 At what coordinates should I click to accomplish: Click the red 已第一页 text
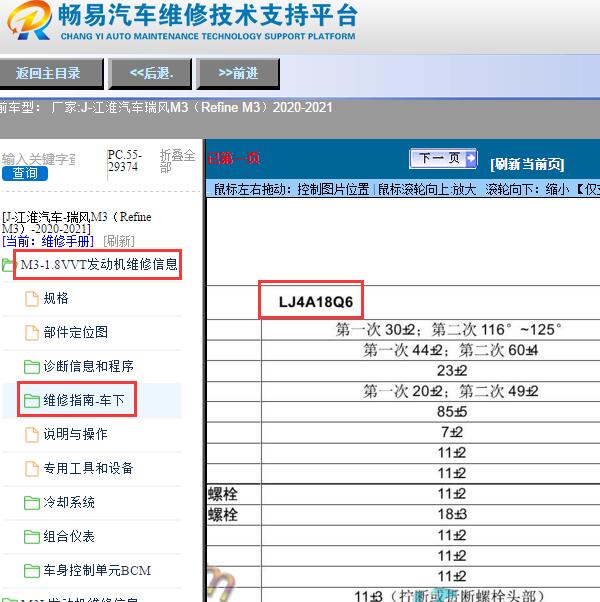pos(233,158)
